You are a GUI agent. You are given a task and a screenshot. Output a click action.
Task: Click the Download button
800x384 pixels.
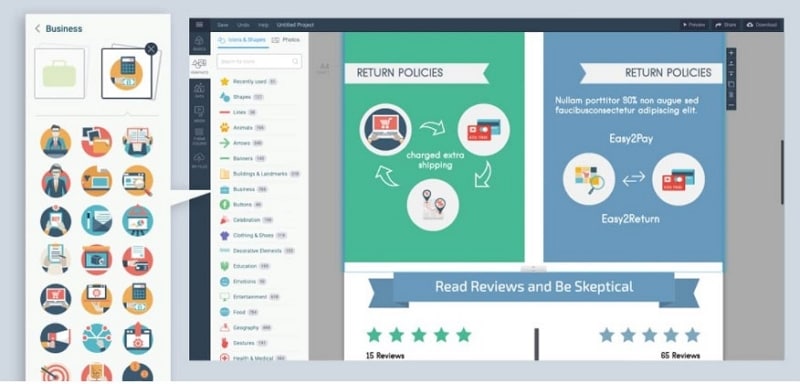pos(761,25)
